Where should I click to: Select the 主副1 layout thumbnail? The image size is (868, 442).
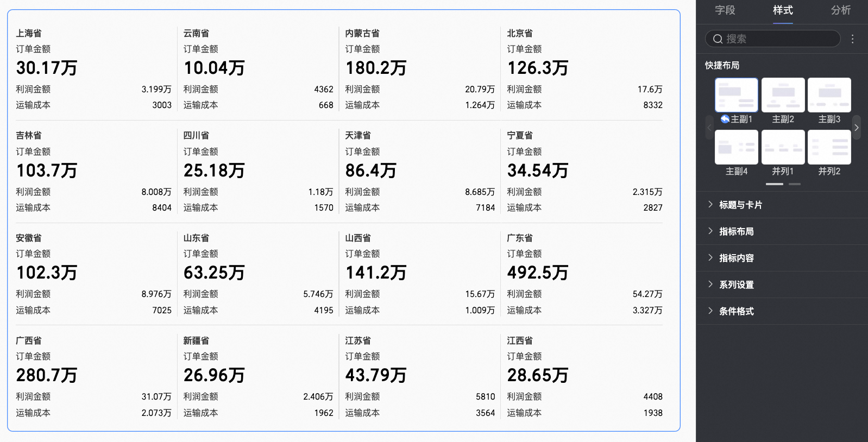[736, 95]
